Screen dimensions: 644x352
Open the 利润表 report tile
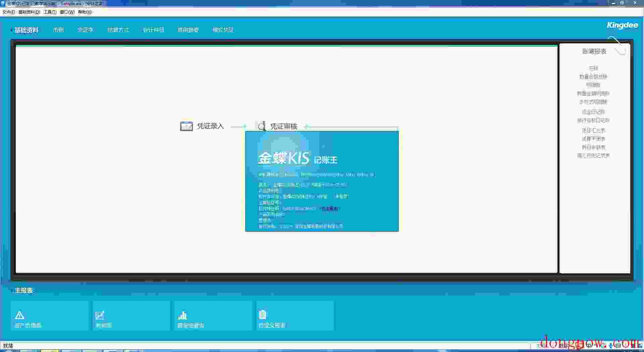[131, 315]
